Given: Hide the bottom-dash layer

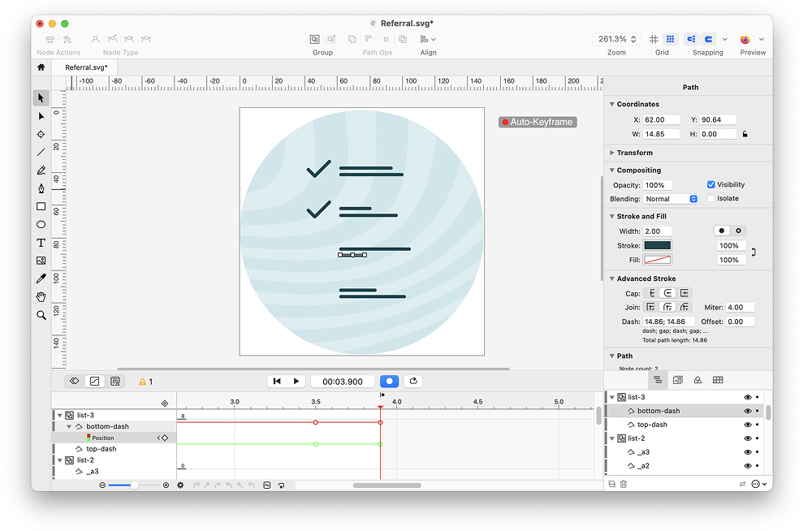Looking at the screenshot, I should (747, 411).
